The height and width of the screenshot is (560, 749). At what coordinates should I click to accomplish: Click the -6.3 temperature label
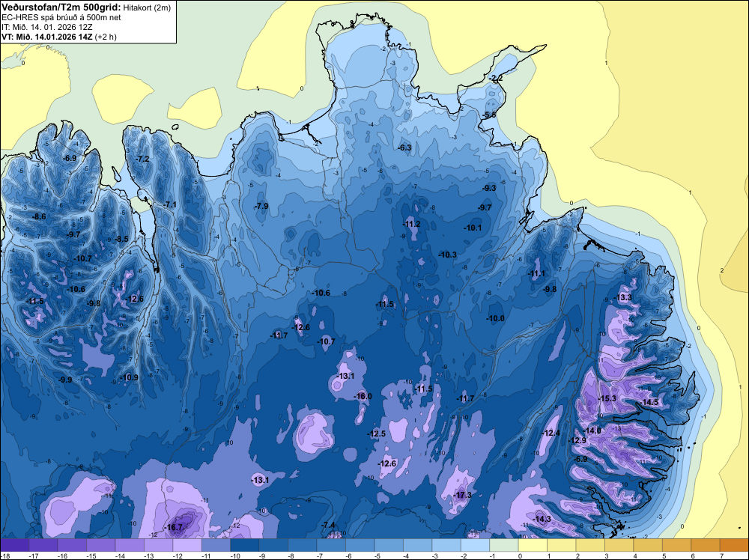pyautogui.click(x=404, y=148)
